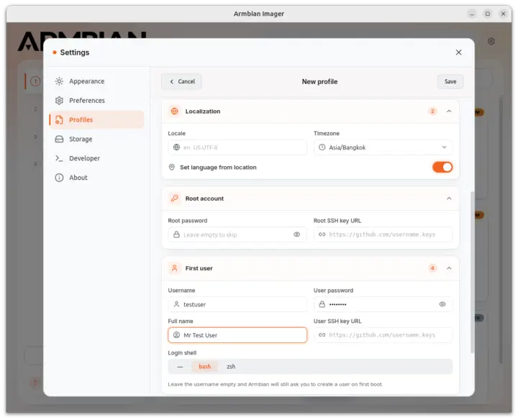Select the dash (none) login shell option

click(180, 367)
